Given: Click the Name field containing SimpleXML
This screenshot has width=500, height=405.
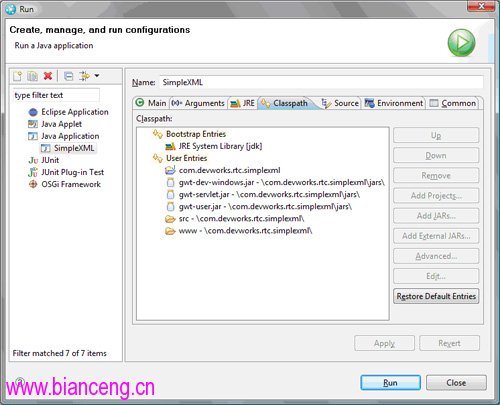Looking at the screenshot, I should point(321,82).
